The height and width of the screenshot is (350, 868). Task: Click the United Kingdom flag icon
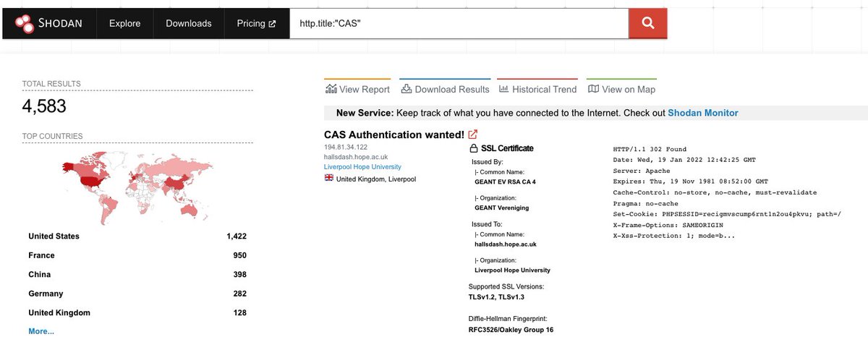329,178
